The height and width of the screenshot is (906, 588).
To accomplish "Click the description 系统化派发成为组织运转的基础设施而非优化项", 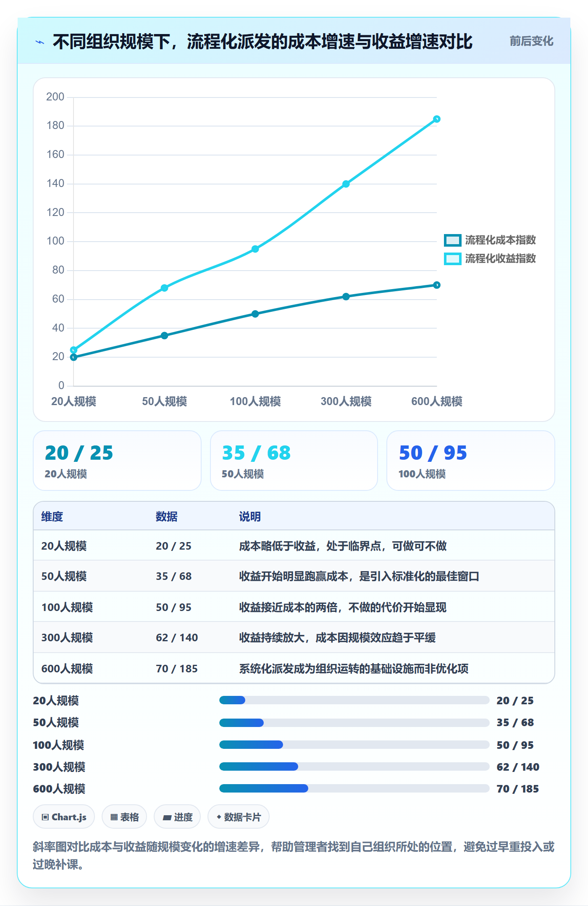I will (x=354, y=669).
